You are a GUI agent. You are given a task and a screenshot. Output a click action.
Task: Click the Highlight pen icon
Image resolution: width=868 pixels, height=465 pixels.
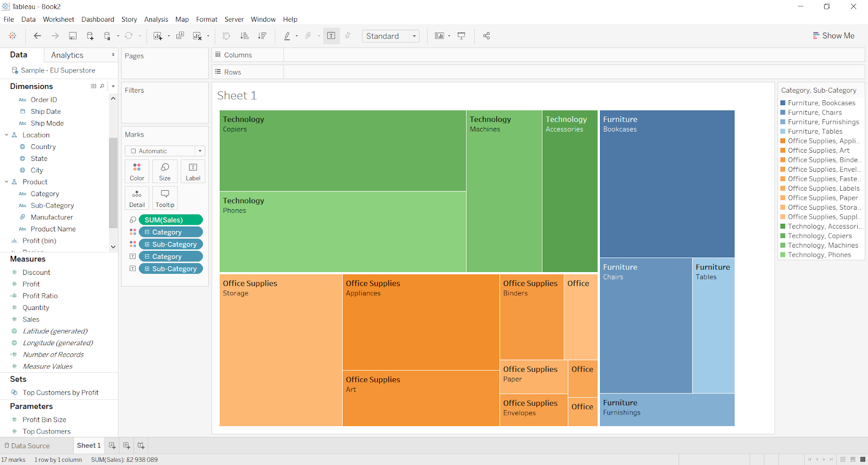tap(287, 36)
